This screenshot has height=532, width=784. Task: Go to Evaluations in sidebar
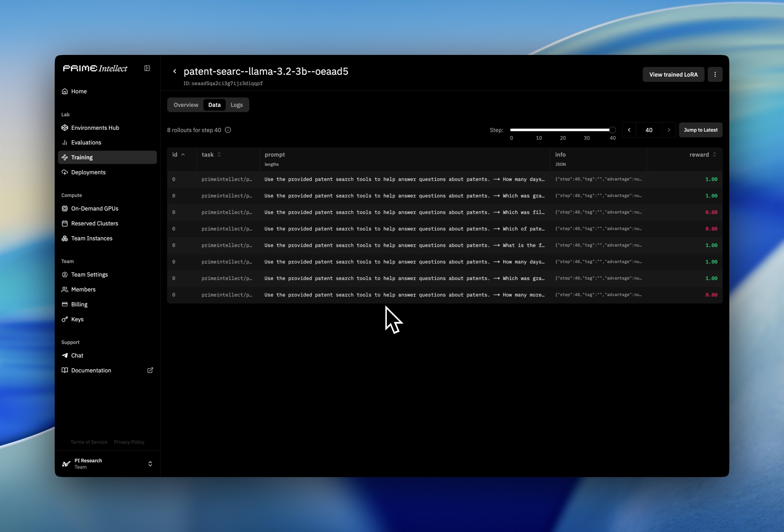pos(86,143)
